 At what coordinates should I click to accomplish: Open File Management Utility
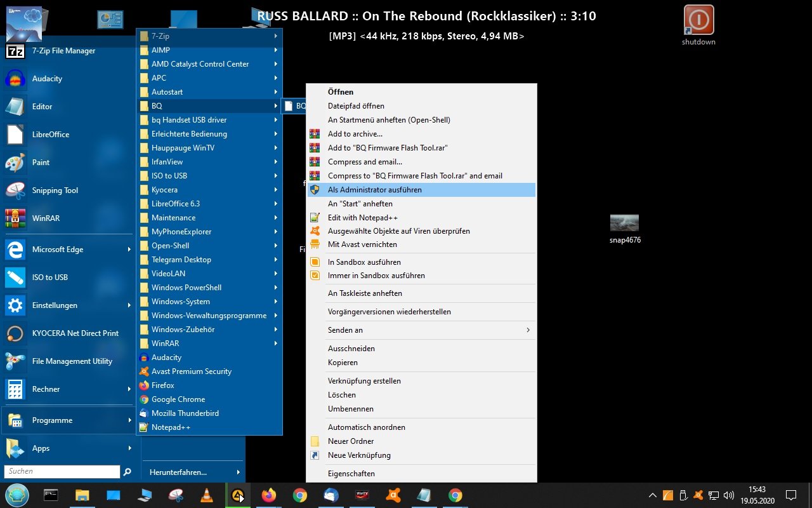click(68, 361)
